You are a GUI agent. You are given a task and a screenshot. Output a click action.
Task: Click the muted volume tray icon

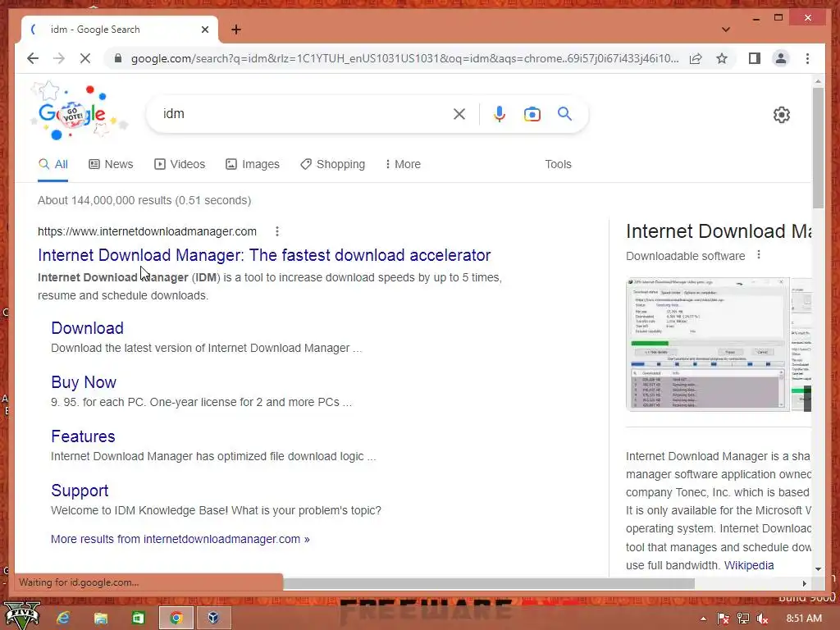[763, 619]
